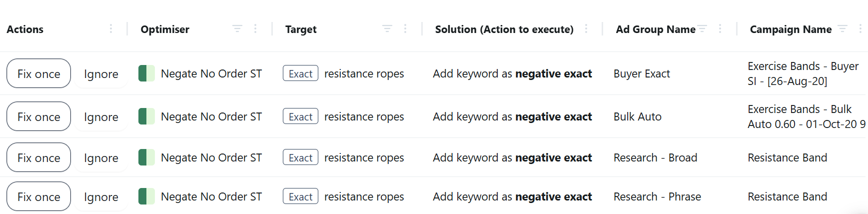This screenshot has width=868, height=214.
Task: Open three-dot menu in Campaign Name header
Action: click(861, 29)
